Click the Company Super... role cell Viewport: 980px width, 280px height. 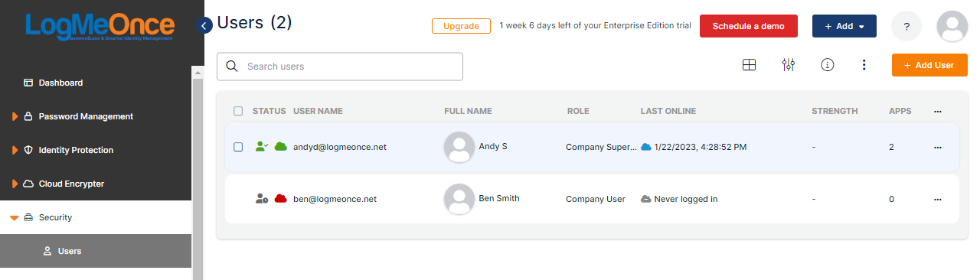coord(601,147)
